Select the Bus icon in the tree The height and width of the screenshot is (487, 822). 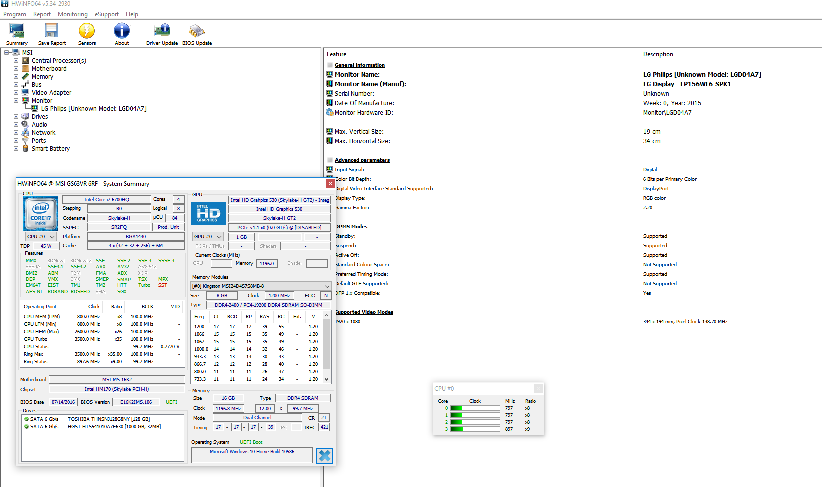click(x=25, y=84)
